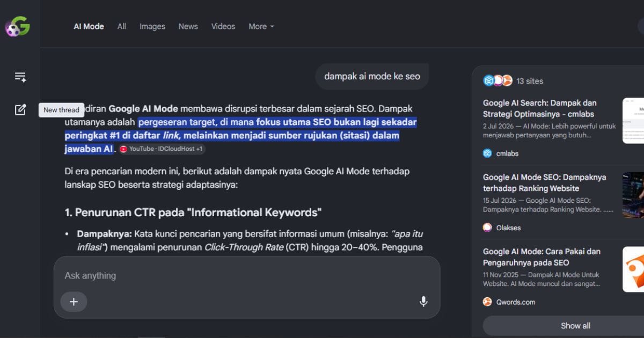Open the Videos tab

pos(223,26)
